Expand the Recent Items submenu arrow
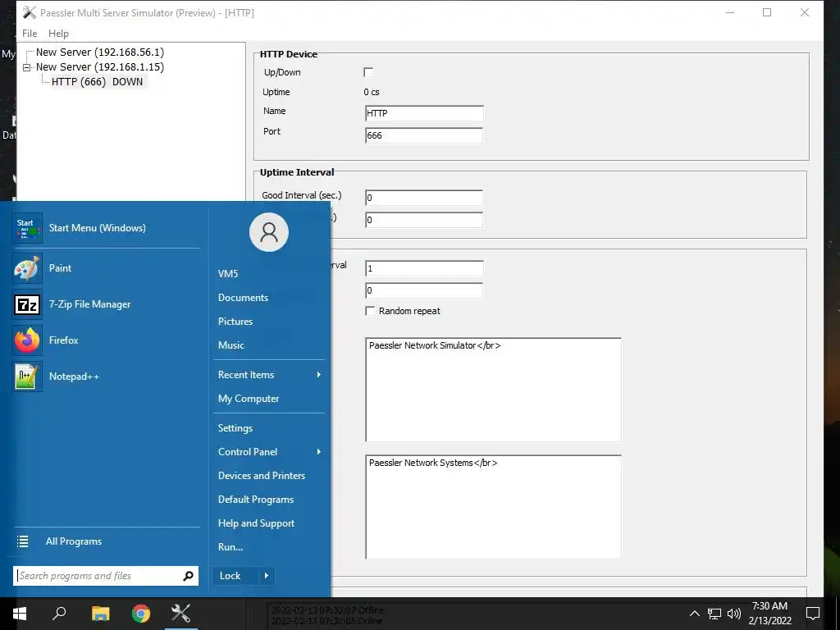This screenshot has height=630, width=840. pos(319,374)
